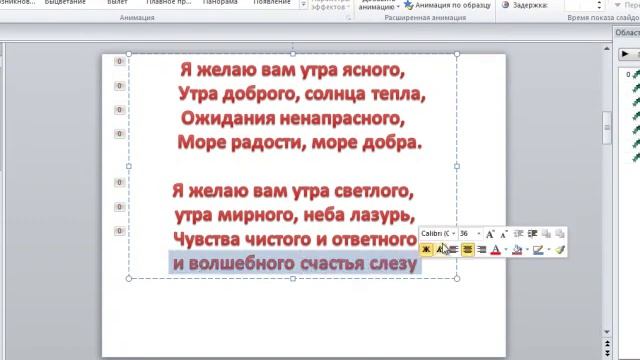This screenshot has height=360, width=640.
Task: Select animation marker beside 'Утра доброго, солнца тепла'
Action: pos(119,86)
